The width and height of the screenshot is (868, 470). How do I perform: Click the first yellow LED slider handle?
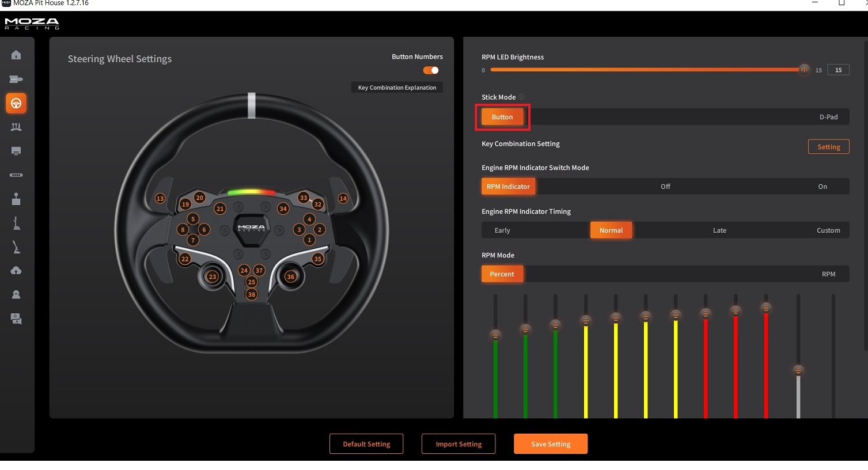tap(586, 320)
